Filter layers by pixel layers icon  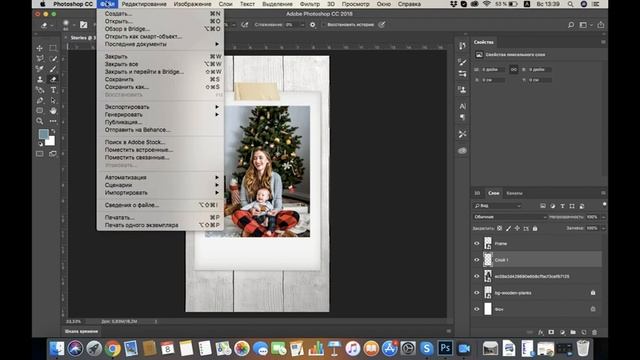tap(543, 206)
